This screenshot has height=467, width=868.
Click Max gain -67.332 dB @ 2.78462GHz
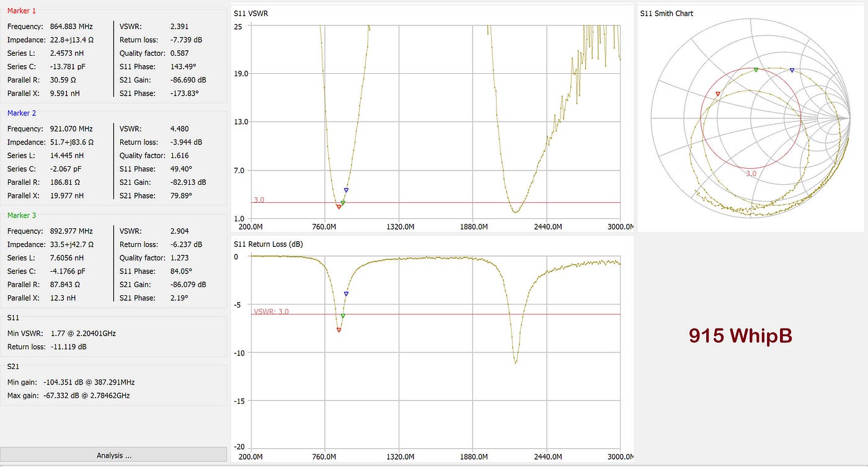click(87, 395)
